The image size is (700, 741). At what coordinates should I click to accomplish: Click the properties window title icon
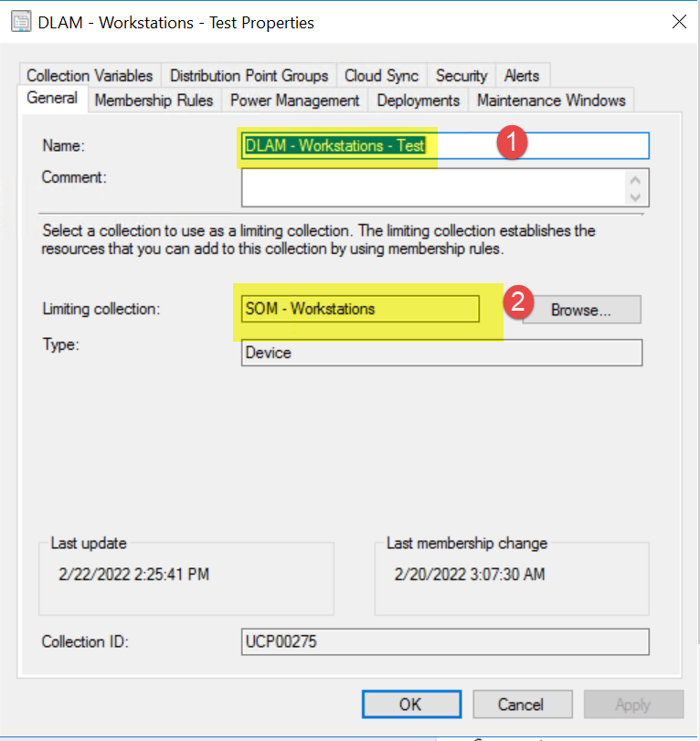point(21,22)
